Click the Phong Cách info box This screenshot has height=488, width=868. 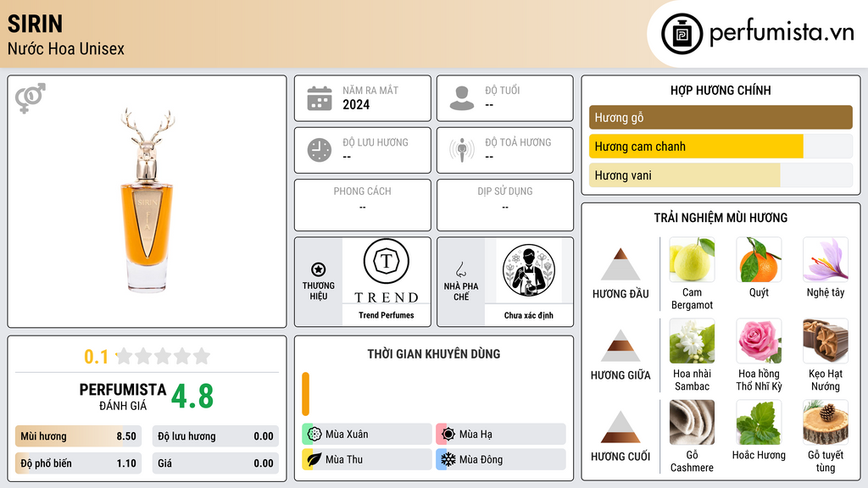coord(363,205)
